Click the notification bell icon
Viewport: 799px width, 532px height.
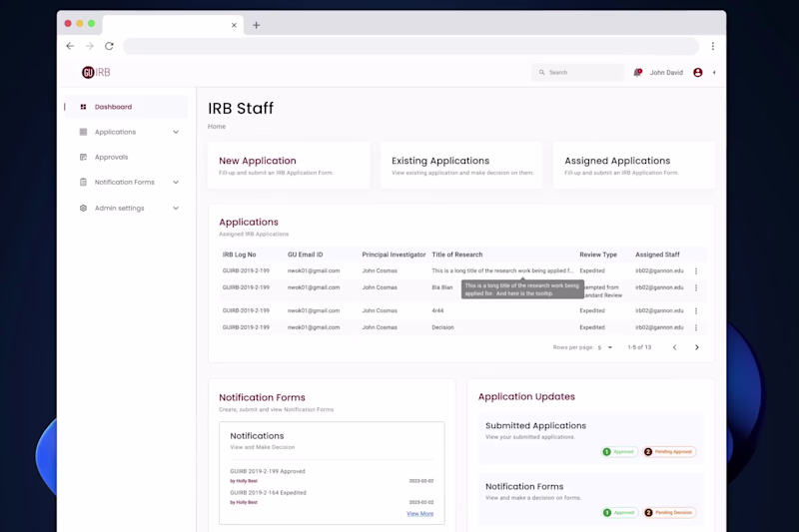pos(637,73)
